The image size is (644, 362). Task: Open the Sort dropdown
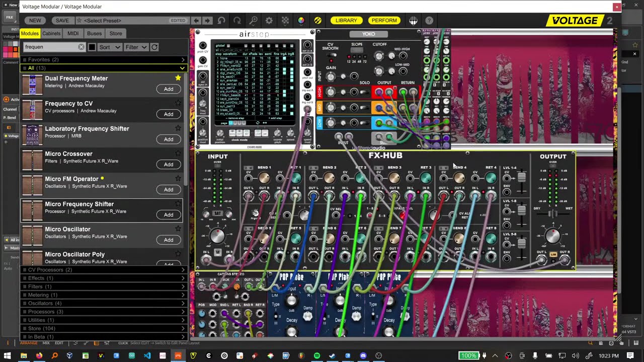[x=110, y=47]
